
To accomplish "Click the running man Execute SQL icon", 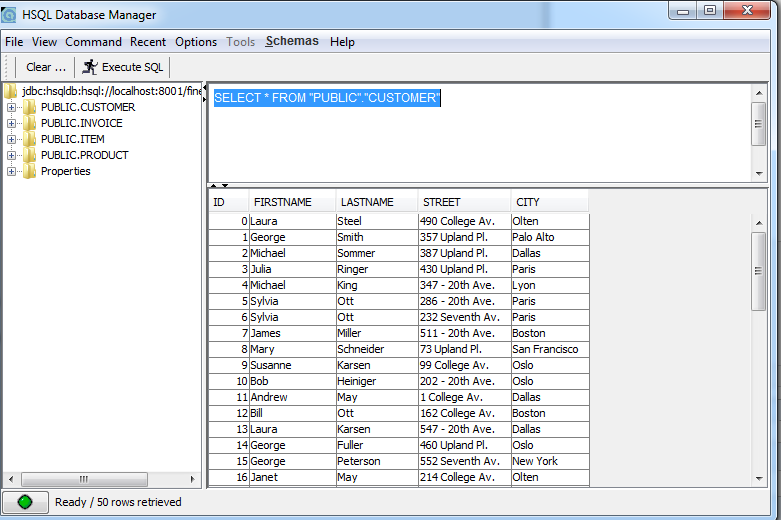I will click(x=90, y=67).
